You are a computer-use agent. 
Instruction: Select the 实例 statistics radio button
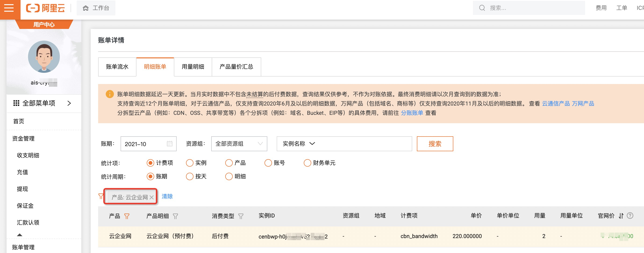[x=190, y=163]
